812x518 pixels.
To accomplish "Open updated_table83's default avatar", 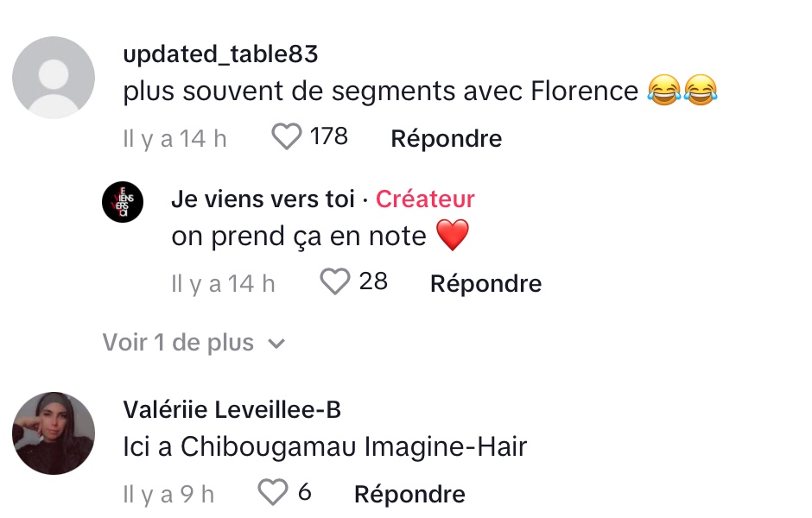I will pos(54,77).
